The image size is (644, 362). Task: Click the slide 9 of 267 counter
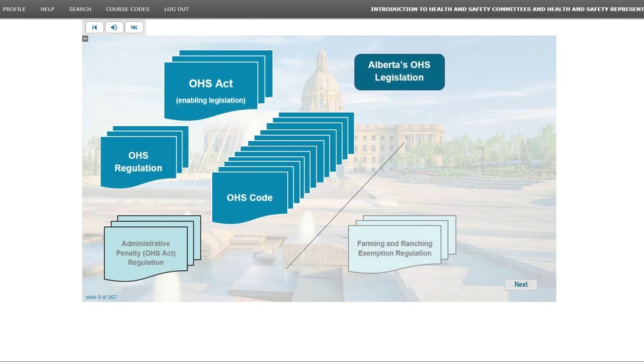[101, 297]
